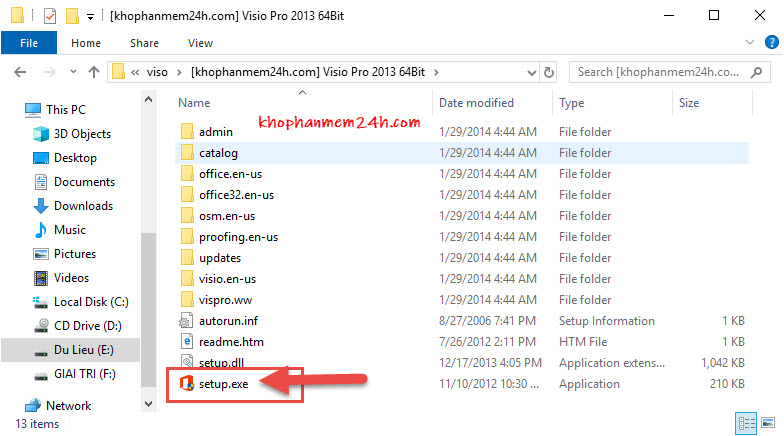Click the setup.dll file icon
Screen dimensions: 784x436
coord(187,361)
